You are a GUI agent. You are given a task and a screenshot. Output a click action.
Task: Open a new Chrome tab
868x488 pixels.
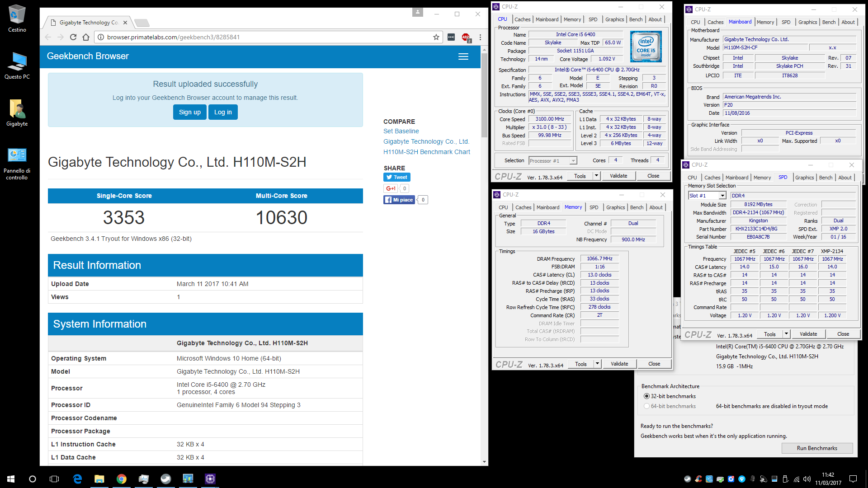coord(142,23)
